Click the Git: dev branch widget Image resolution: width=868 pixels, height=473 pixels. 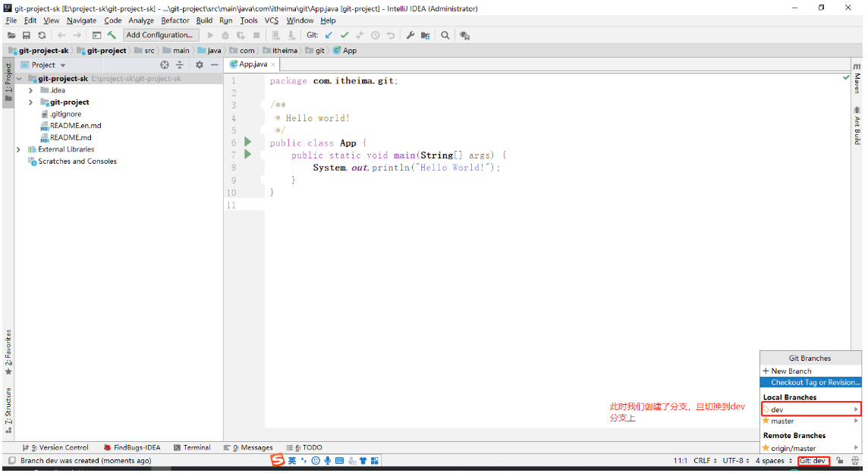[813, 461]
